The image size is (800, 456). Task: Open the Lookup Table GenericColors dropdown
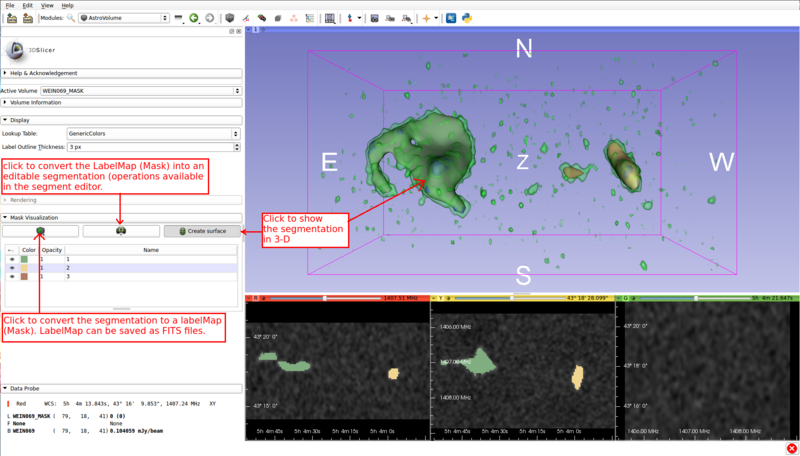pos(152,133)
